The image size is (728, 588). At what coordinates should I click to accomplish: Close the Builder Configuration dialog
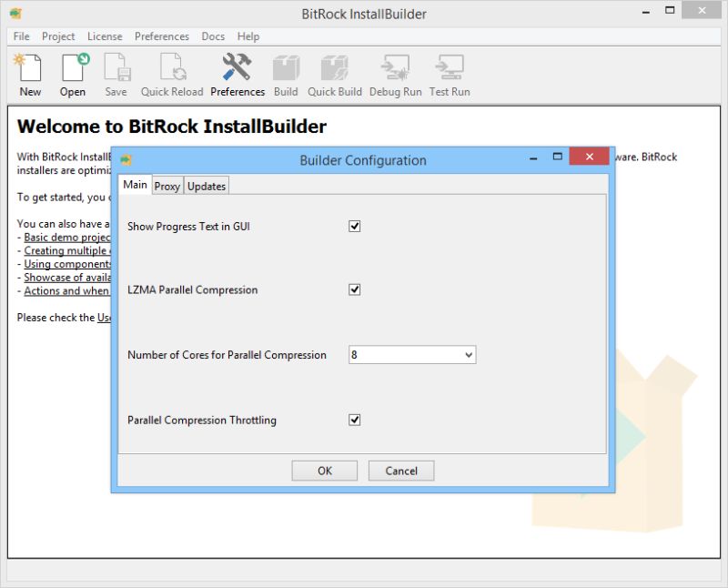(589, 157)
